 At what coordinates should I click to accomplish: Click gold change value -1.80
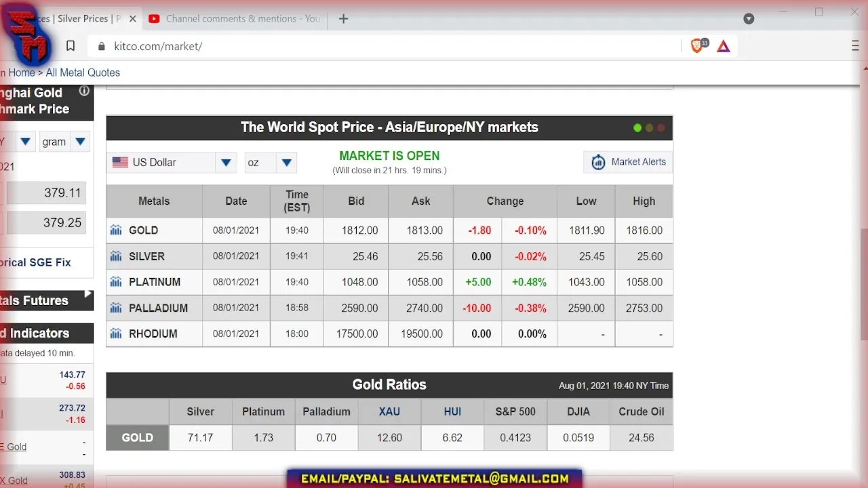479,230
